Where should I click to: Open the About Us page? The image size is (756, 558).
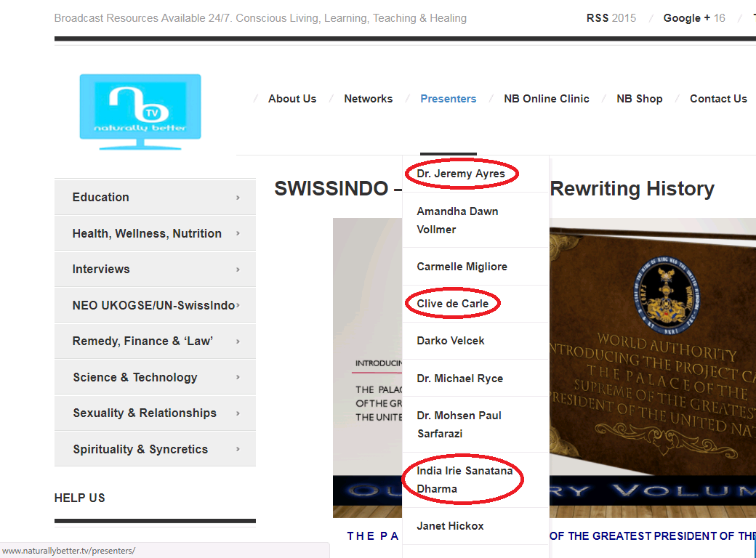point(292,99)
